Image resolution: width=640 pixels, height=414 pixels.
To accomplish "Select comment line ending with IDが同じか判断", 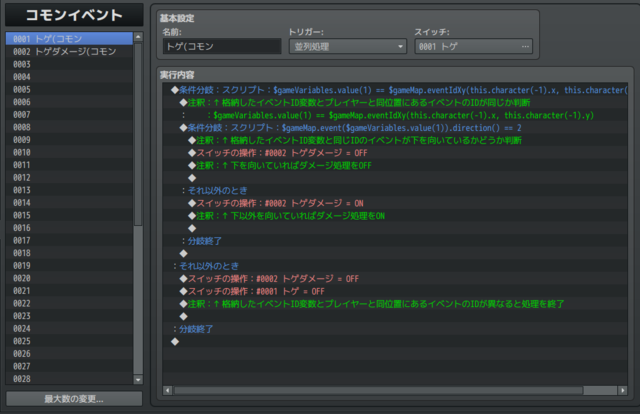I will tap(395, 102).
